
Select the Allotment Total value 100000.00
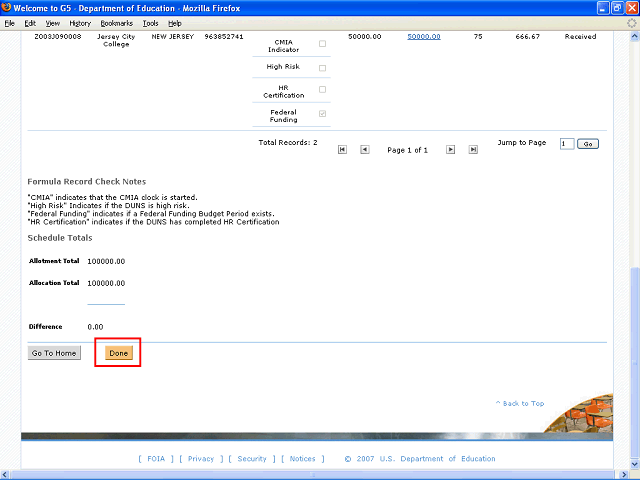106,261
